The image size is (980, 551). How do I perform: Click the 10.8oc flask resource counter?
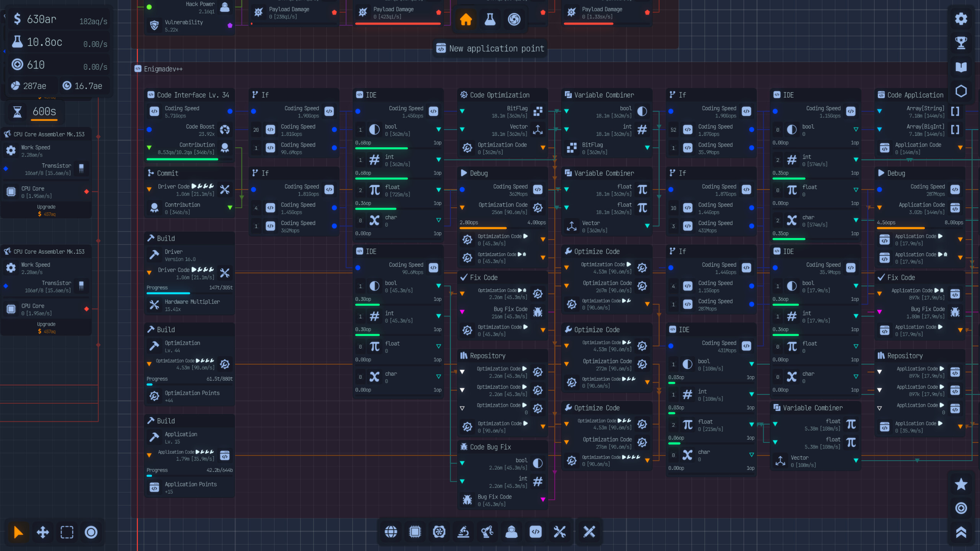click(x=59, y=42)
